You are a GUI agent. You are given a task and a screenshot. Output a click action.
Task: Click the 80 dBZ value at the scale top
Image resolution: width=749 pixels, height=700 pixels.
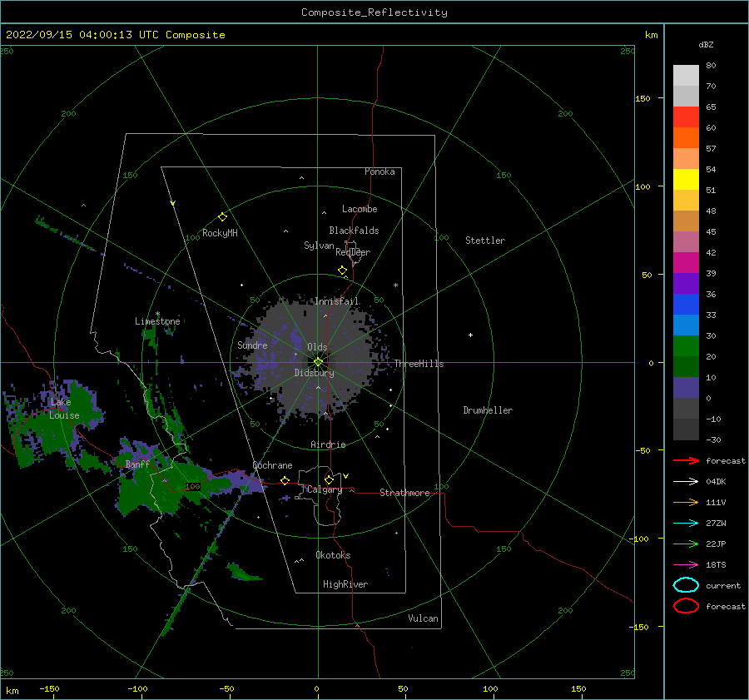pyautogui.click(x=712, y=66)
